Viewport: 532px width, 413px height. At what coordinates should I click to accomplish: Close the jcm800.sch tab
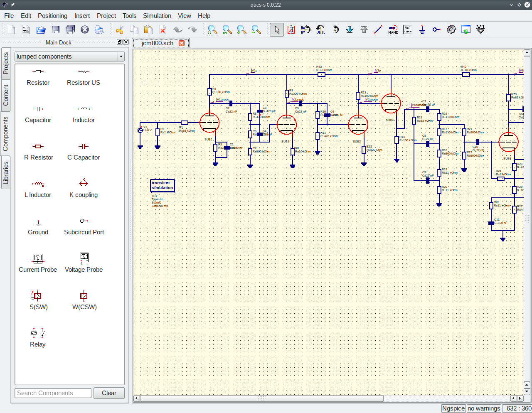coord(182,43)
